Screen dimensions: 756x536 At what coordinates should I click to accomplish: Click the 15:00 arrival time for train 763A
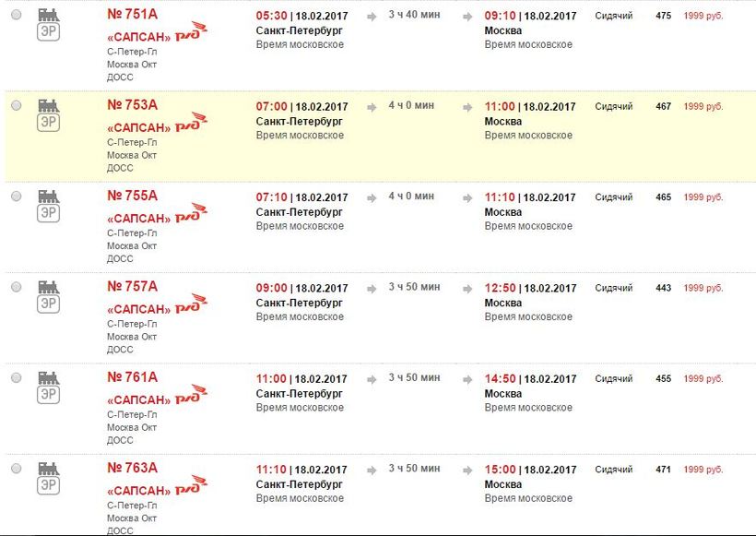pyautogui.click(x=501, y=470)
